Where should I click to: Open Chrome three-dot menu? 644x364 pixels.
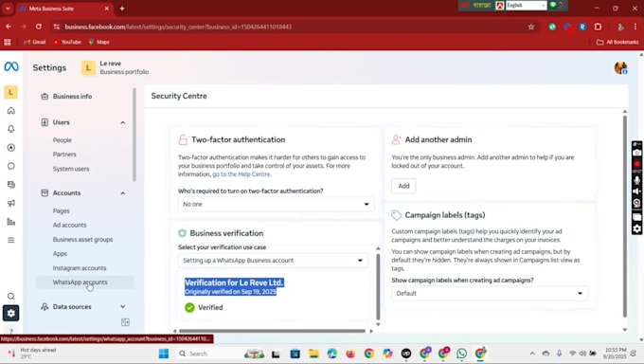tap(635, 27)
